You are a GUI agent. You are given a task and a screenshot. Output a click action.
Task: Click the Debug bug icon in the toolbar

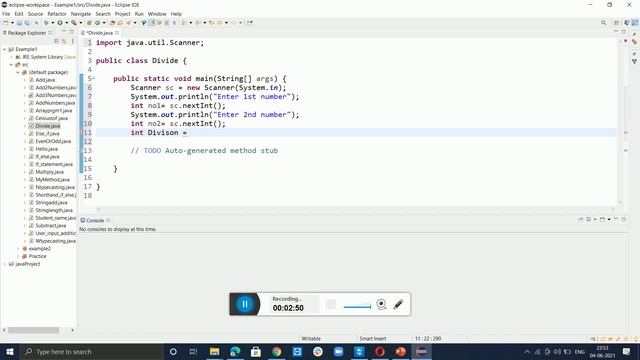(46, 23)
